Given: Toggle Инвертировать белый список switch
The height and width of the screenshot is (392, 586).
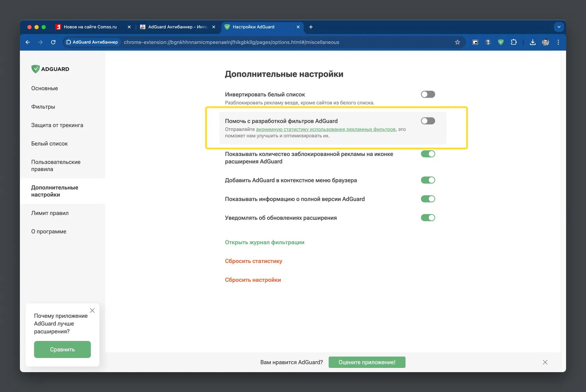Looking at the screenshot, I should click(x=428, y=94).
